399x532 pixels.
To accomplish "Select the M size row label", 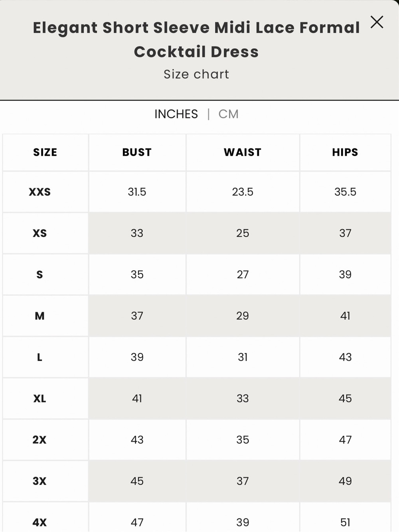I will coord(40,316).
